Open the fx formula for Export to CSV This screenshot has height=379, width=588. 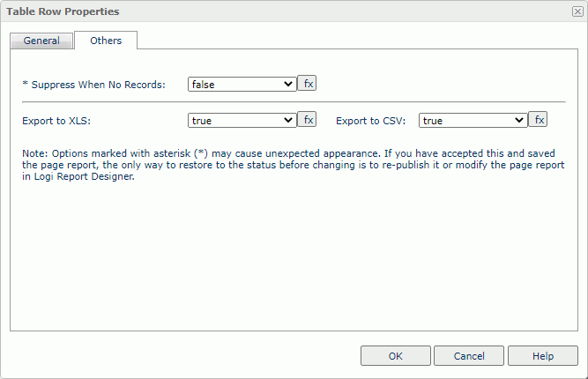(x=538, y=120)
